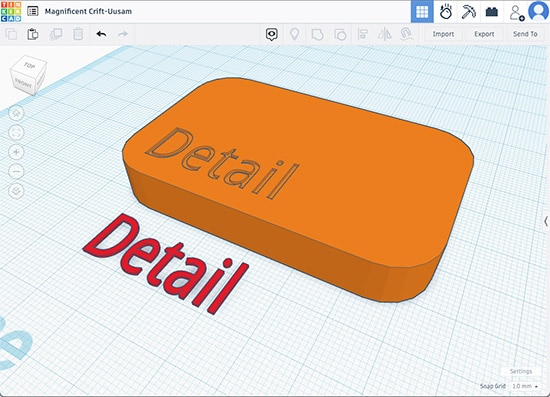This screenshot has width=550, height=397.
Task: Click the Group shapes icon
Action: tap(317, 34)
